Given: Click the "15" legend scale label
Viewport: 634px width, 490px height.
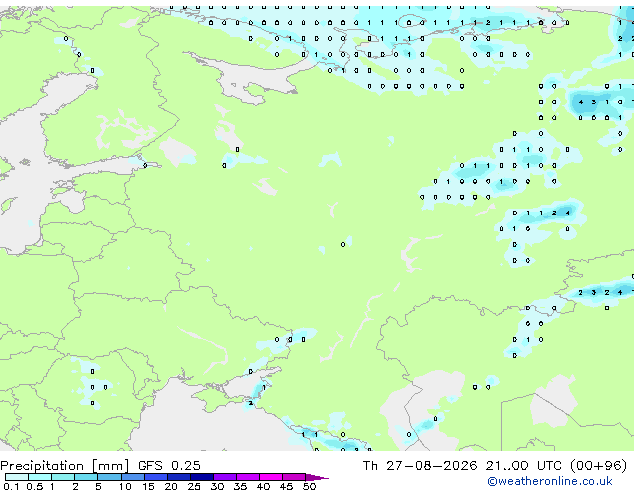Looking at the screenshot, I should (x=148, y=486).
